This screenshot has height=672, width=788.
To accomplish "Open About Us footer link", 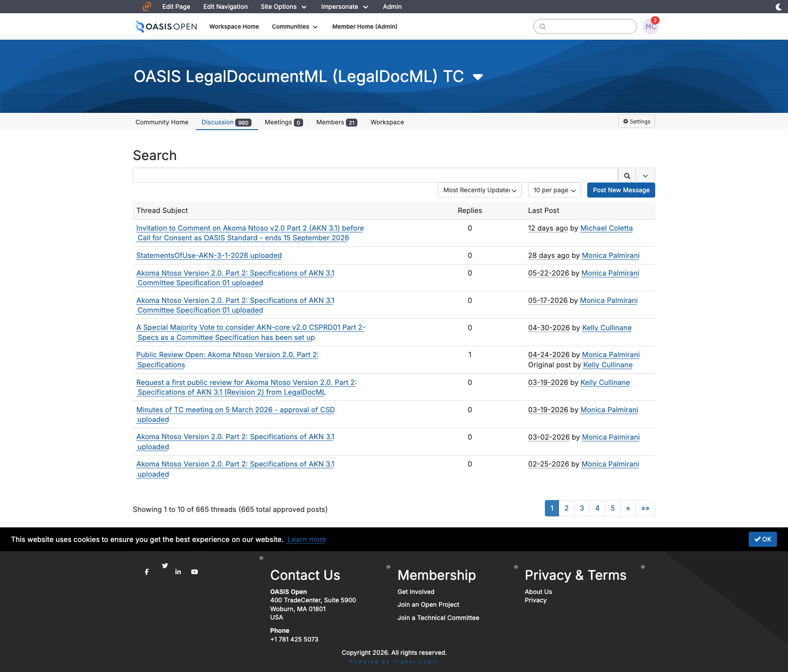I will pyautogui.click(x=538, y=592).
